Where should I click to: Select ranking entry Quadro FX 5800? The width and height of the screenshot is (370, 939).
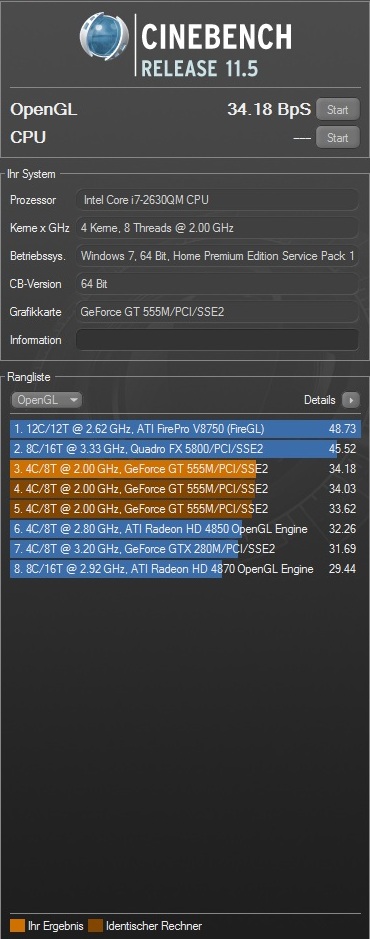pyautogui.click(x=185, y=449)
